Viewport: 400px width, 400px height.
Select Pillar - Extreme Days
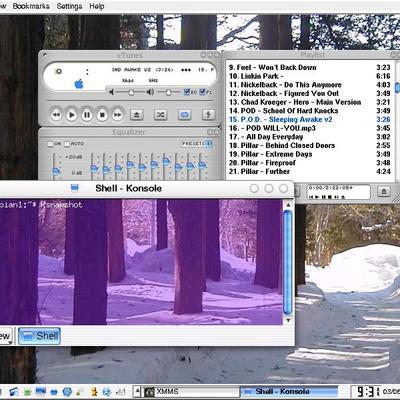click(309, 154)
